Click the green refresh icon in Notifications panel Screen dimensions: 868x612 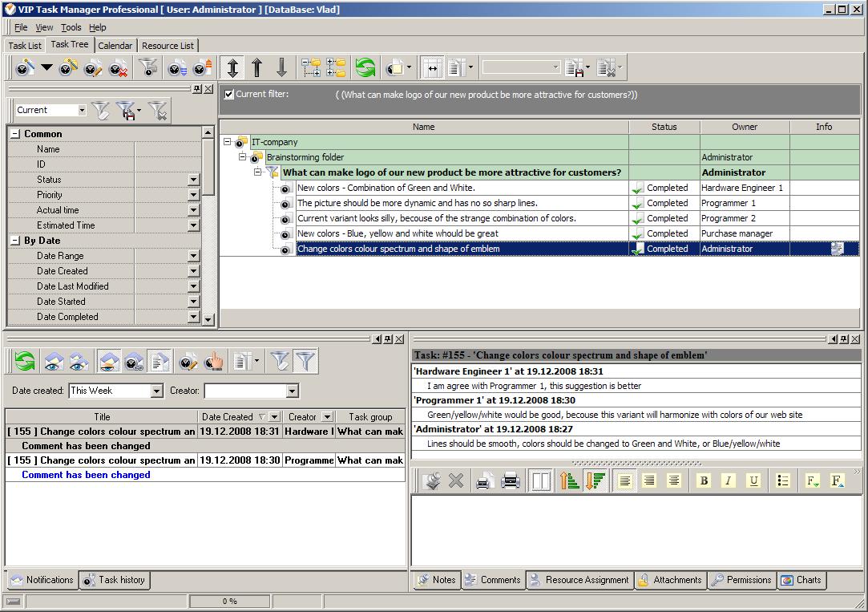25,362
